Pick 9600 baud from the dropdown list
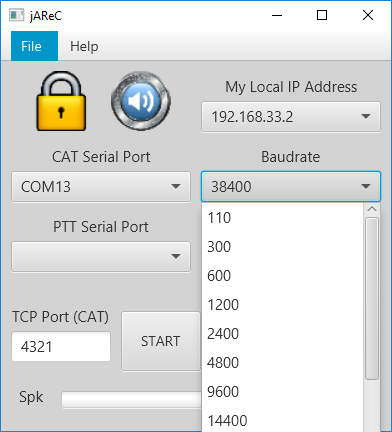This screenshot has height=432, width=392. [283, 392]
